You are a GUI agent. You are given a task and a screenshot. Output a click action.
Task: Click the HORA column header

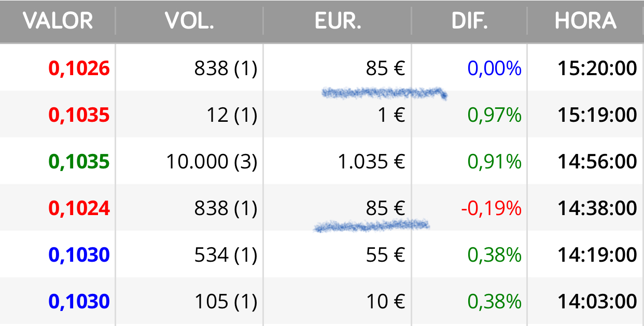(x=586, y=21)
